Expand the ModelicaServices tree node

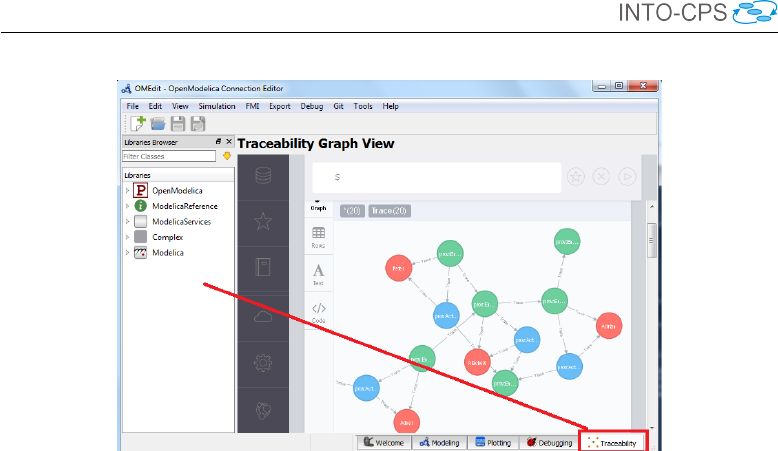(x=128, y=221)
